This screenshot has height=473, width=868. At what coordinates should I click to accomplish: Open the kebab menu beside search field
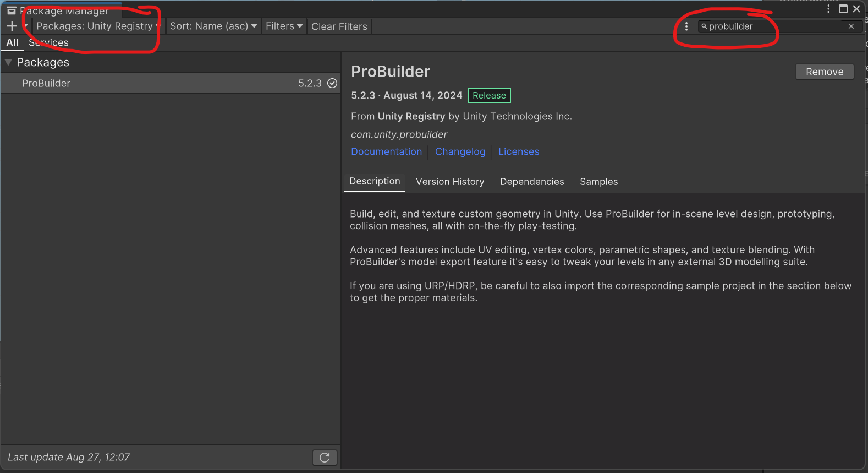(x=686, y=26)
